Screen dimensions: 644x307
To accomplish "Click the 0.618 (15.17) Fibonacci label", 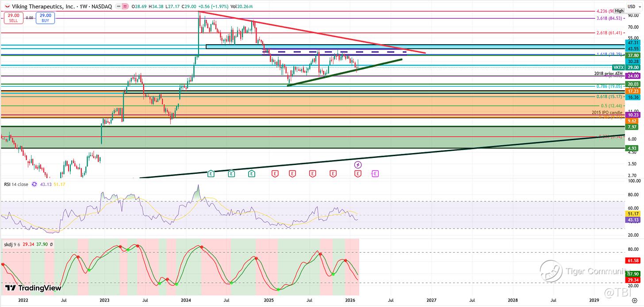I will [x=609, y=96].
